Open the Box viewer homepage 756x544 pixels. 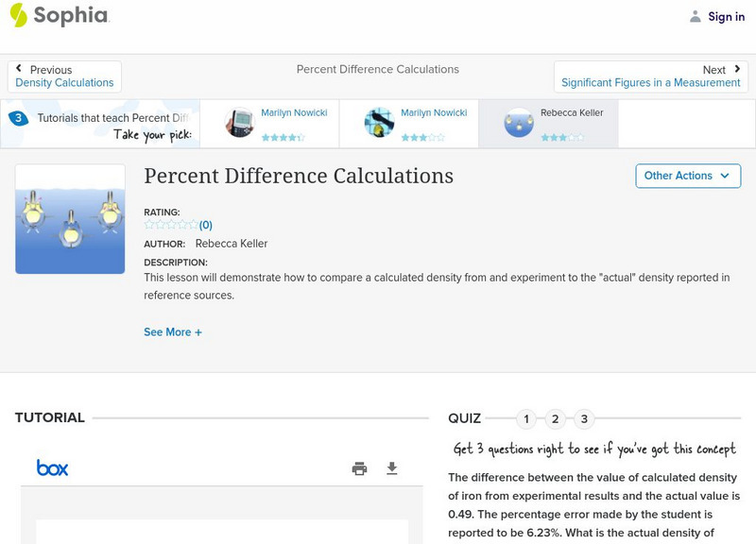click(49, 467)
